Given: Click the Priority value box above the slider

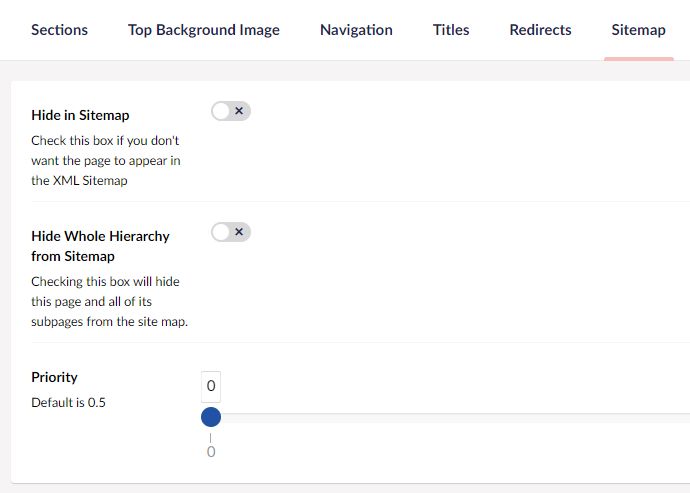Looking at the screenshot, I should (211, 386).
